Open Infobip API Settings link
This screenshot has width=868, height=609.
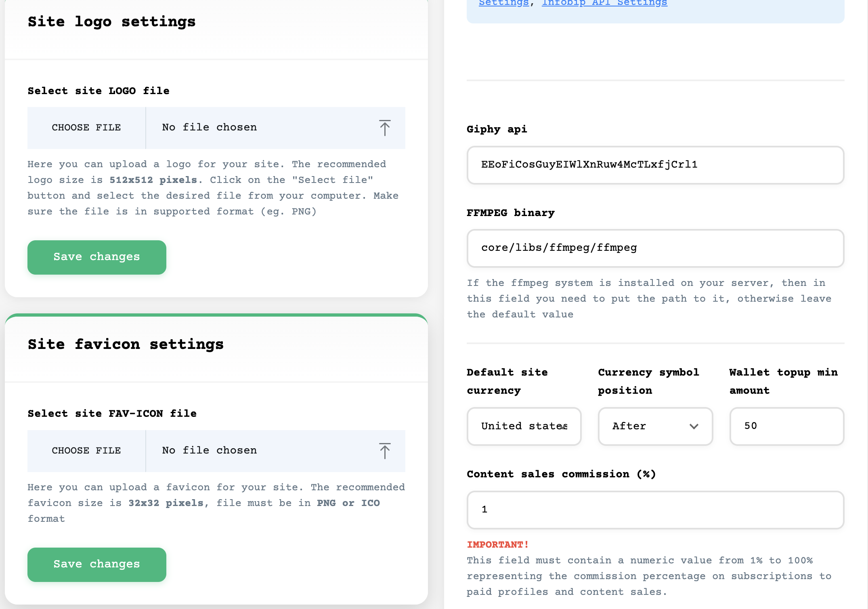pos(604,3)
